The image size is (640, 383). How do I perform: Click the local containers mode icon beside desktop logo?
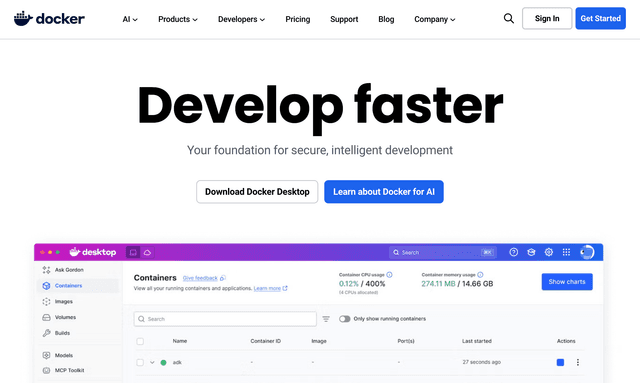[133, 252]
